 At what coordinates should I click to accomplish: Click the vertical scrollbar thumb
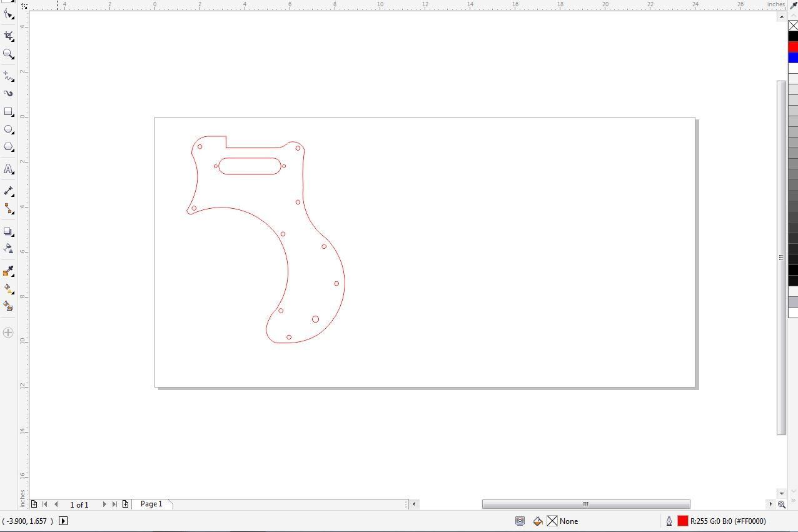click(781, 258)
